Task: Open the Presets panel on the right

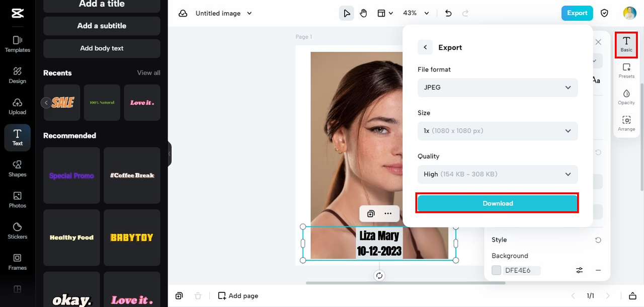Action: 626,70
